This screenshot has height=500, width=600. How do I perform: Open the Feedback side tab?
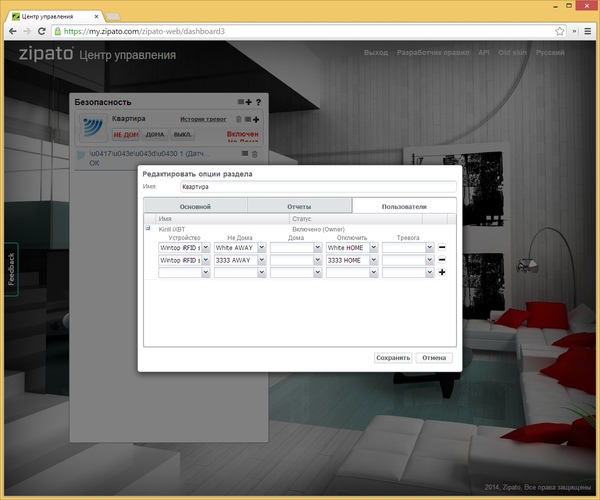pyautogui.click(x=11, y=269)
